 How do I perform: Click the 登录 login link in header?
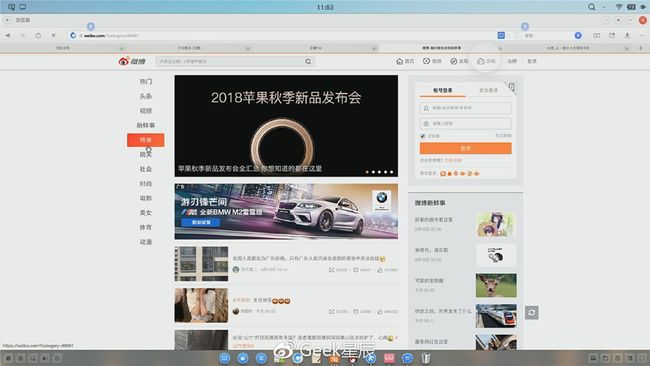(532, 61)
